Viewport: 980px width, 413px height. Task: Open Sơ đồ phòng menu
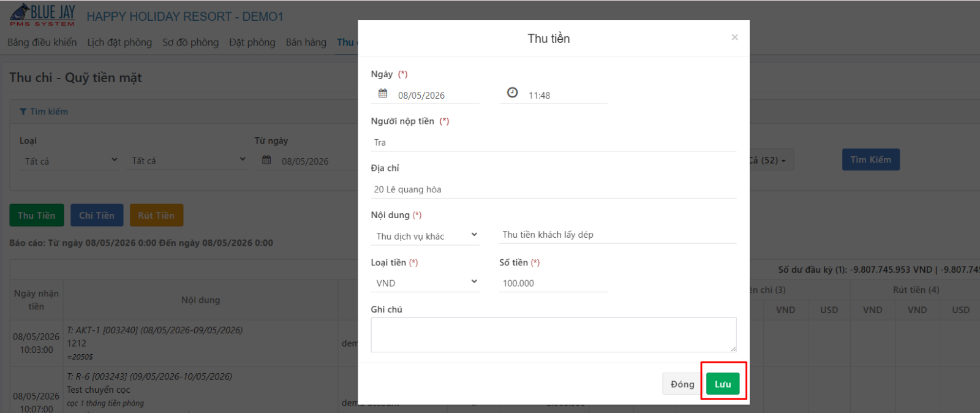coord(190,42)
